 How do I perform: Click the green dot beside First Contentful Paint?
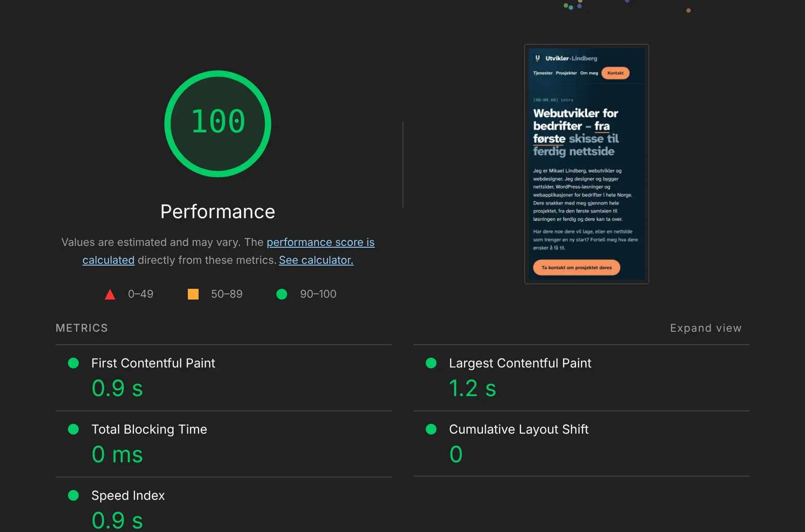(73, 363)
